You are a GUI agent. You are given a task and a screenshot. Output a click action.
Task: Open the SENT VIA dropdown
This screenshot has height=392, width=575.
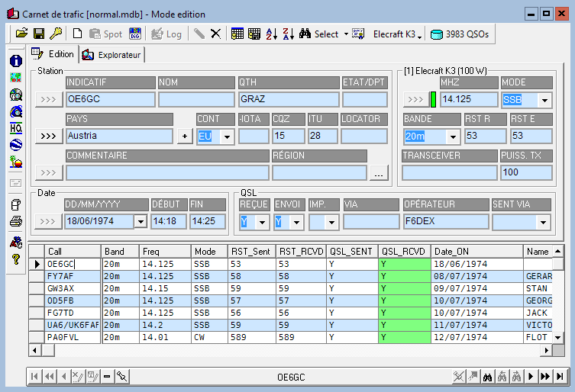tap(543, 222)
